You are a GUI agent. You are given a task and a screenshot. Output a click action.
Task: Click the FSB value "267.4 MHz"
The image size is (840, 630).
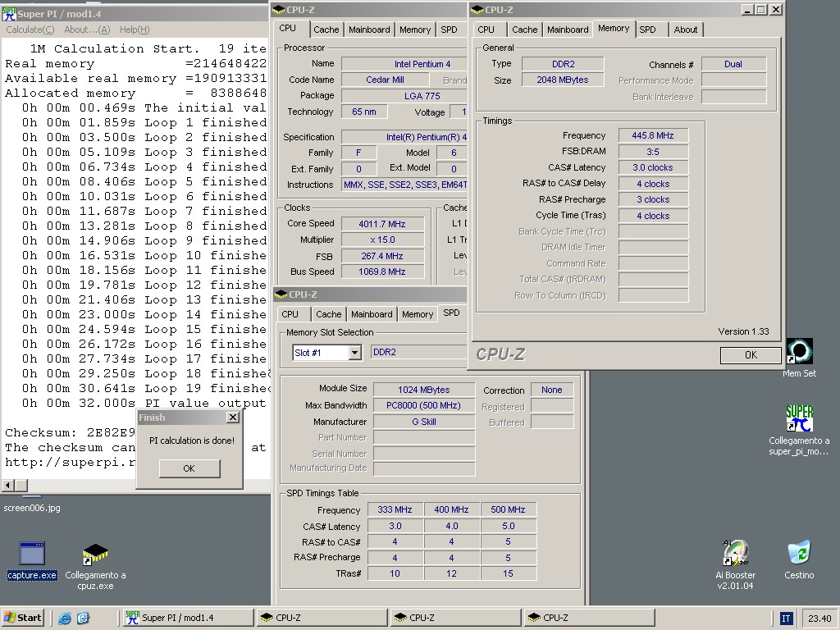pyautogui.click(x=382, y=256)
